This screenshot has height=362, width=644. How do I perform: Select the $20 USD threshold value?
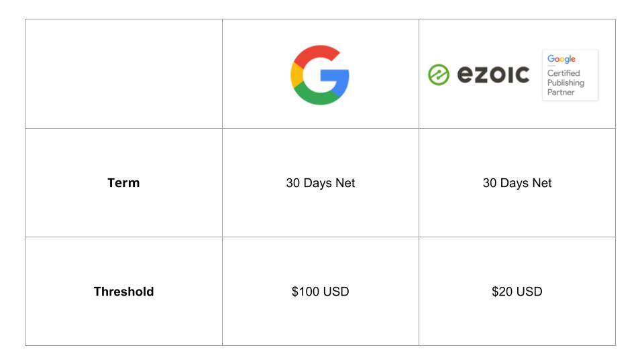(517, 292)
